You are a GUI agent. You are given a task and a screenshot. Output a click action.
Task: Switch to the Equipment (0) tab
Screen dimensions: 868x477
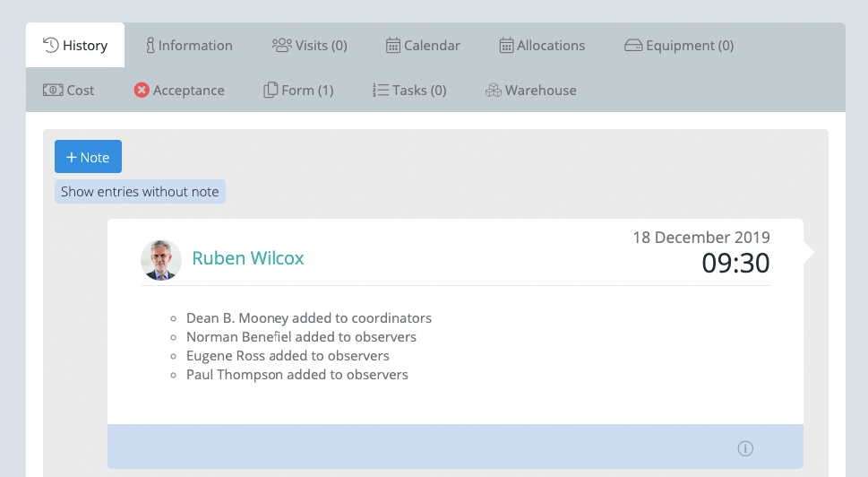tap(679, 46)
